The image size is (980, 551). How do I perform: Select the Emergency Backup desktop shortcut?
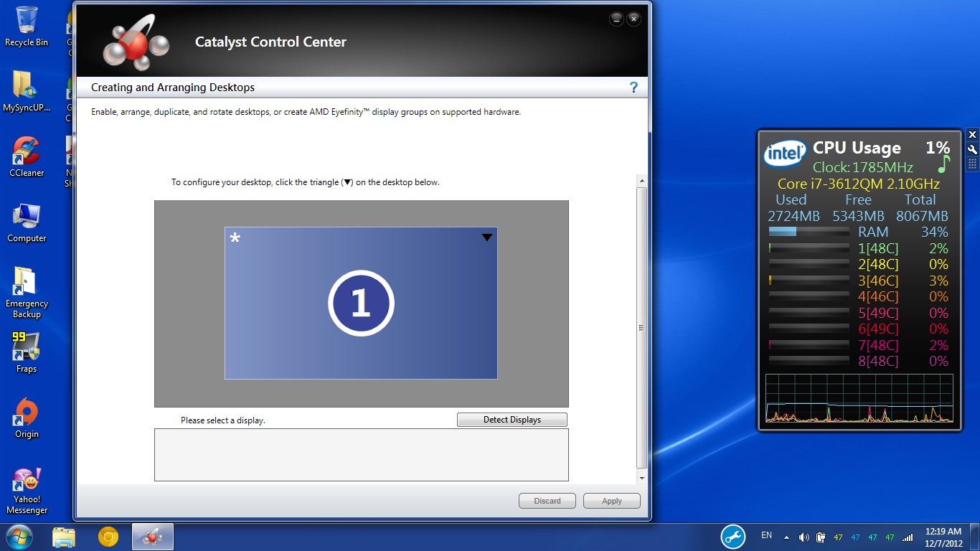[27, 293]
